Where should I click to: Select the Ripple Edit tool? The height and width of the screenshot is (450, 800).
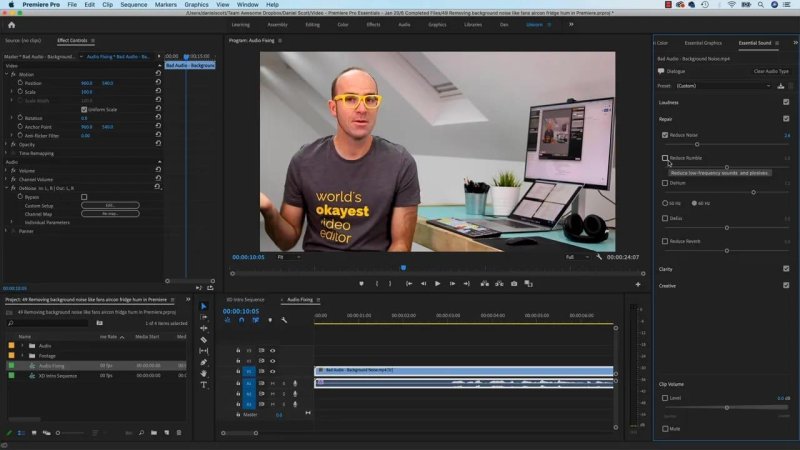[204, 329]
